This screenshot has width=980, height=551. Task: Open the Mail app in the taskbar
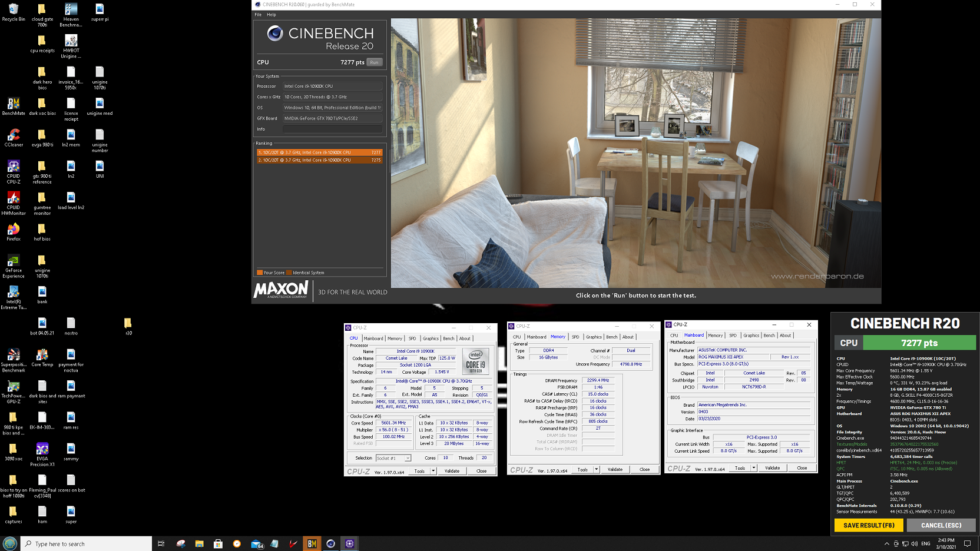pos(256,543)
